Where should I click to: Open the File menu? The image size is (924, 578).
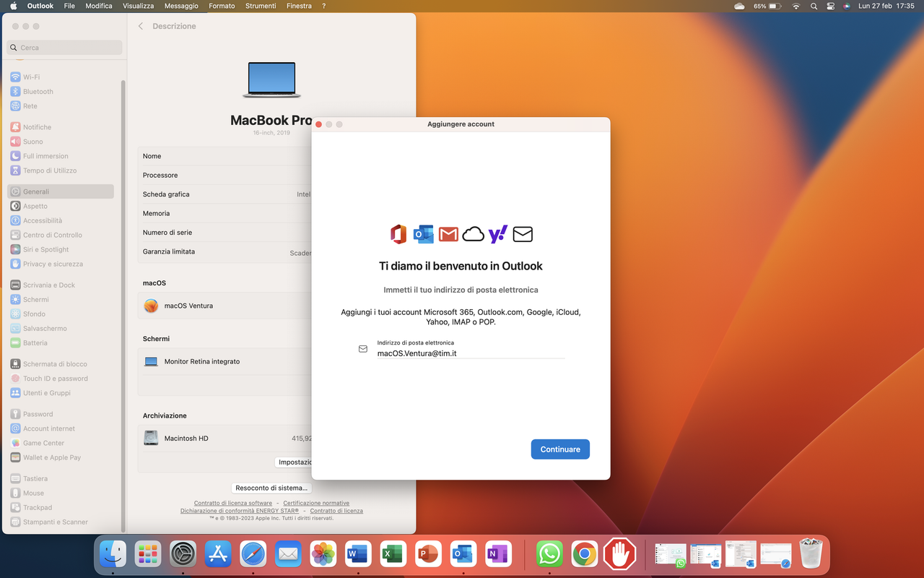(69, 6)
